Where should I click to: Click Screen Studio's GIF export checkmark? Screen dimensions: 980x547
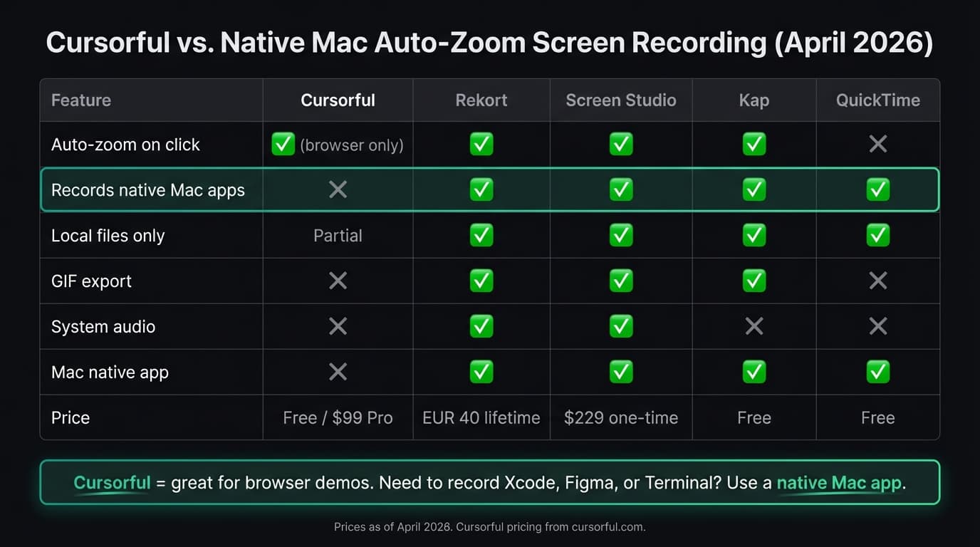tap(620, 281)
